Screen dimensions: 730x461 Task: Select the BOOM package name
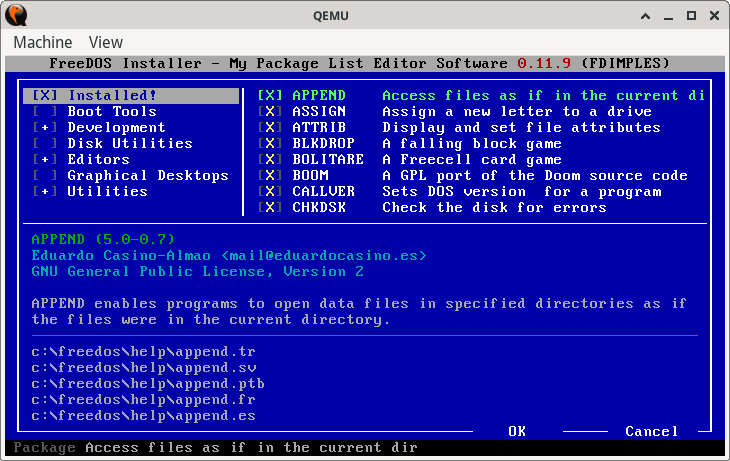click(311, 175)
